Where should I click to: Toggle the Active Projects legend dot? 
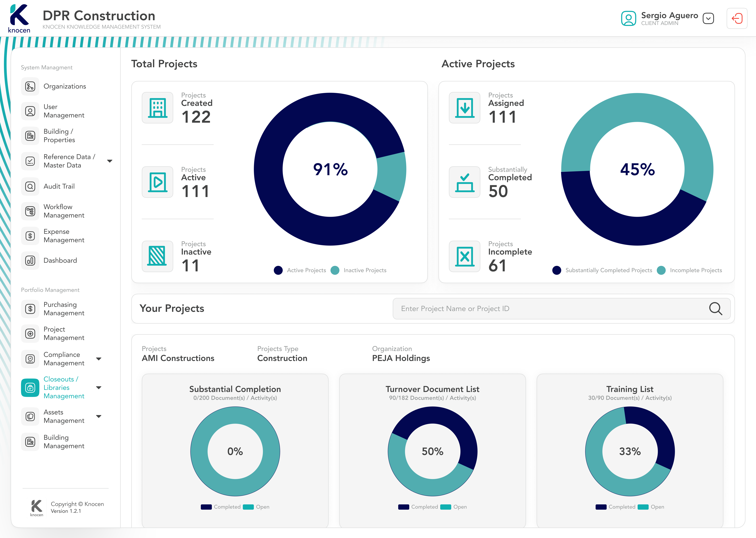tap(278, 270)
